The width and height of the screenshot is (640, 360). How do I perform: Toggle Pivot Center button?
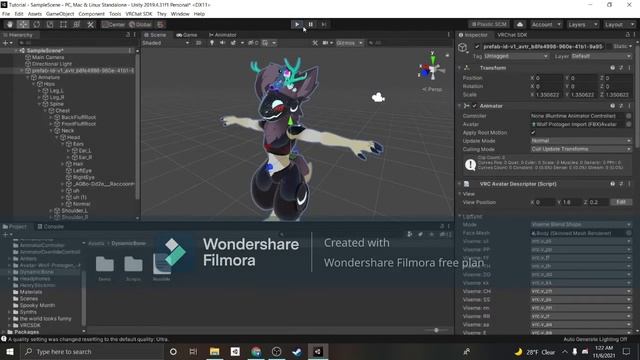(x=113, y=24)
